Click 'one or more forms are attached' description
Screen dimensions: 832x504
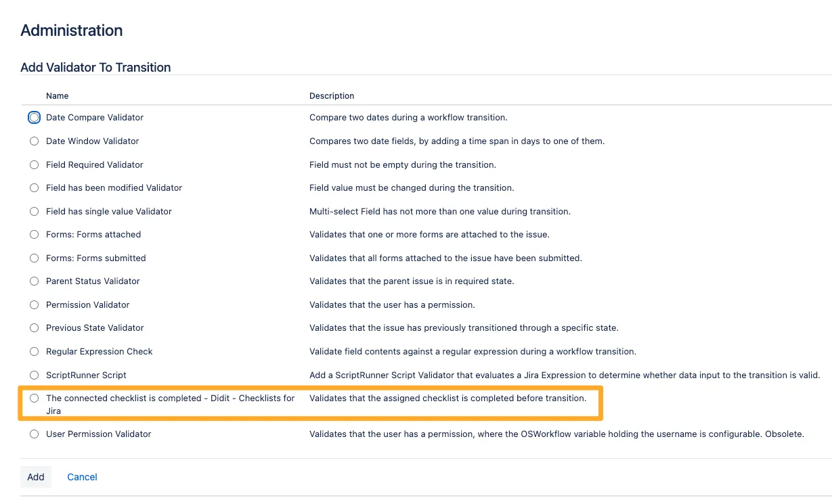429,235
